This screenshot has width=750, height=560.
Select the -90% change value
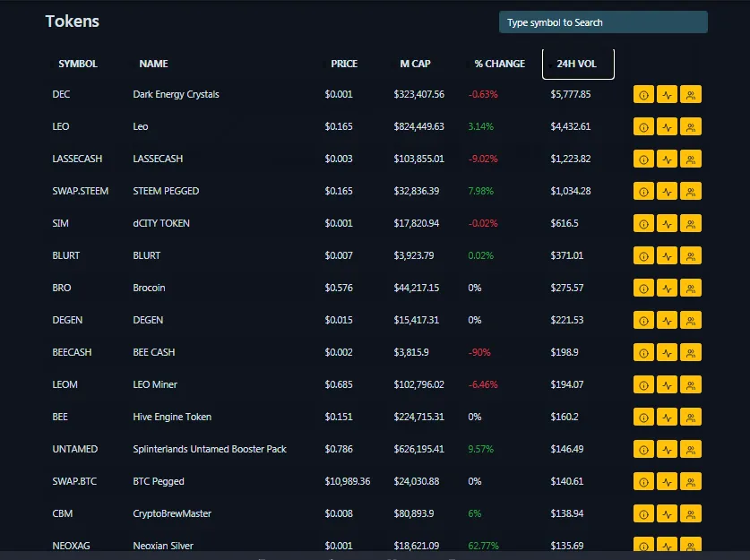point(479,352)
